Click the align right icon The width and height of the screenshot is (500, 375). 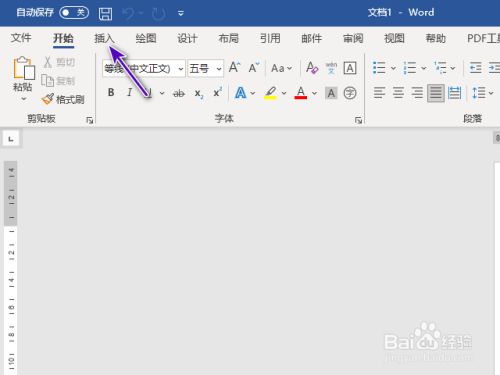[417, 93]
